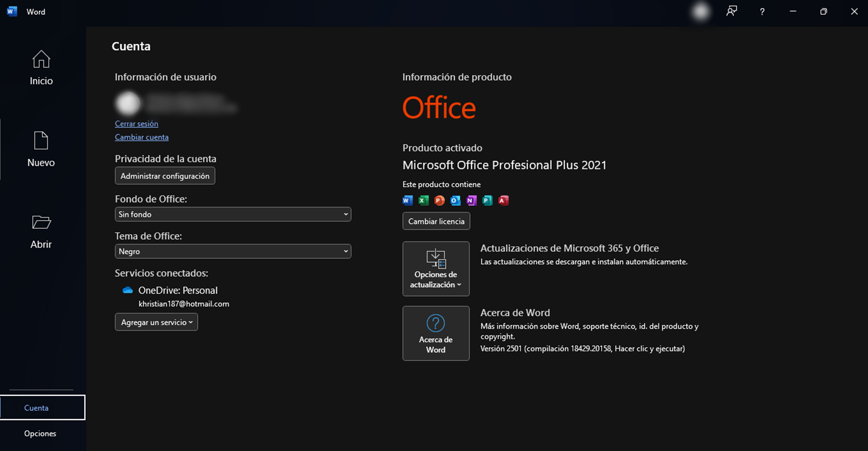Click the OneDrive cloud icon
Screen dimensions: 868x451
click(128, 290)
